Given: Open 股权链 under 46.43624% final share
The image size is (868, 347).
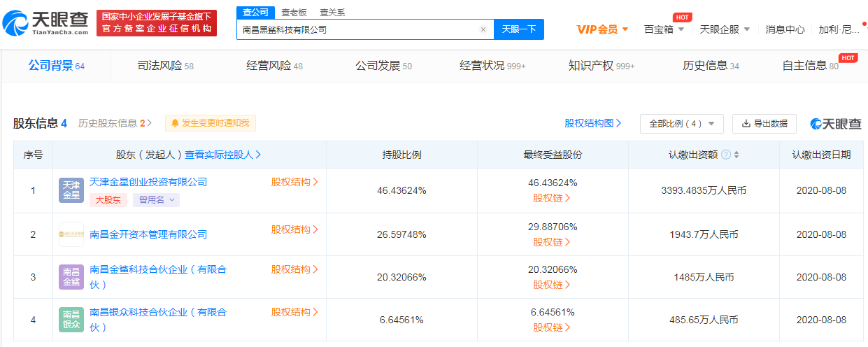Looking at the screenshot, I should 552,198.
